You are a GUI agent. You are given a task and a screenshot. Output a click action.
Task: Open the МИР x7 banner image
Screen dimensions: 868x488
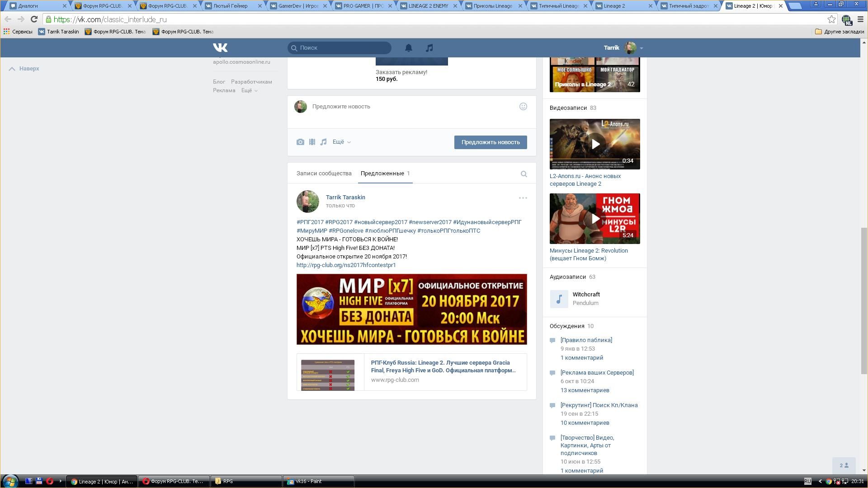411,309
